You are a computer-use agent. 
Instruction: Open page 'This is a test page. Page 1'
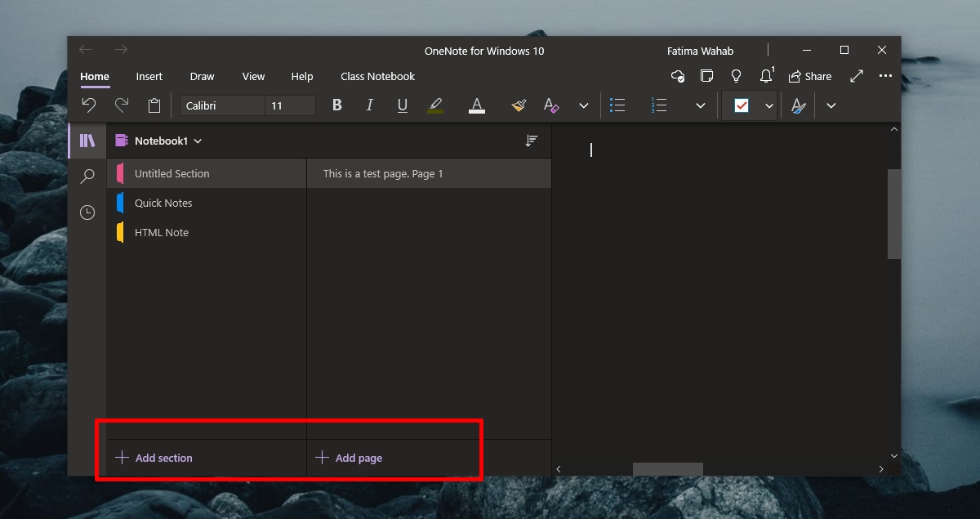click(x=430, y=173)
